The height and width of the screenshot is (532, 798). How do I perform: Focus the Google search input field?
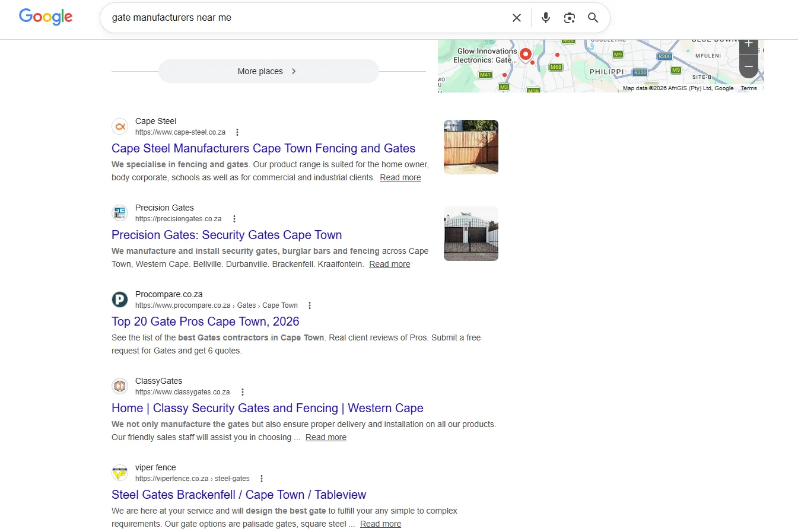click(x=309, y=18)
